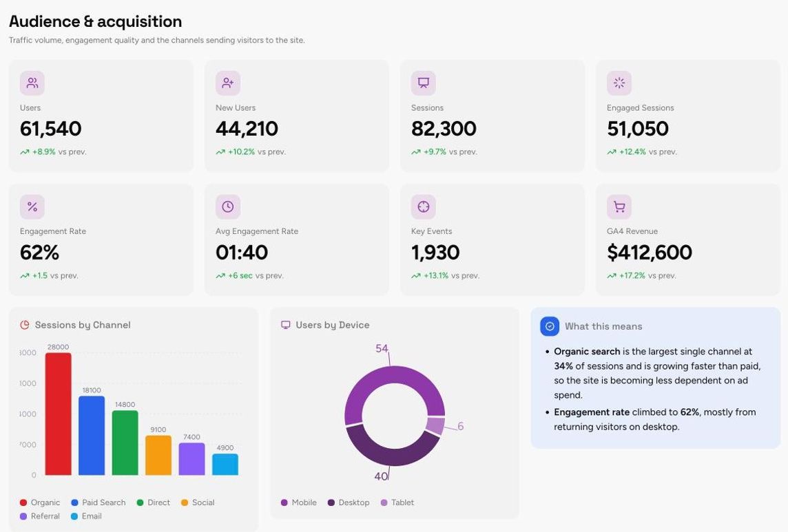The height and width of the screenshot is (532, 788).
Task: Click the 1,930 Key Events value
Action: point(435,253)
